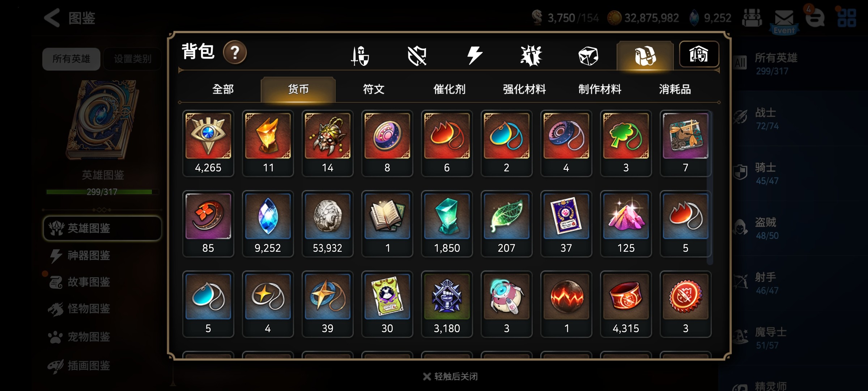Viewport: 868px width, 391px height.
Task: Switch to the 符文 tab
Action: coord(374,89)
